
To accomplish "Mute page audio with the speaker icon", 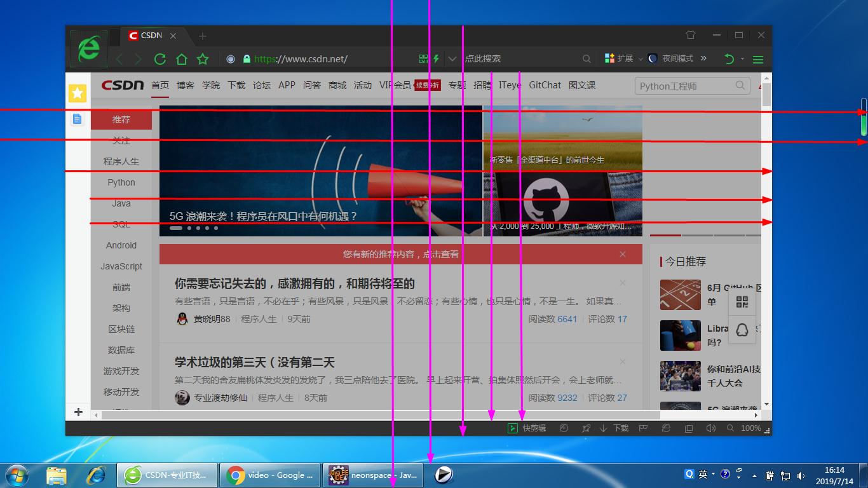I will [x=711, y=428].
